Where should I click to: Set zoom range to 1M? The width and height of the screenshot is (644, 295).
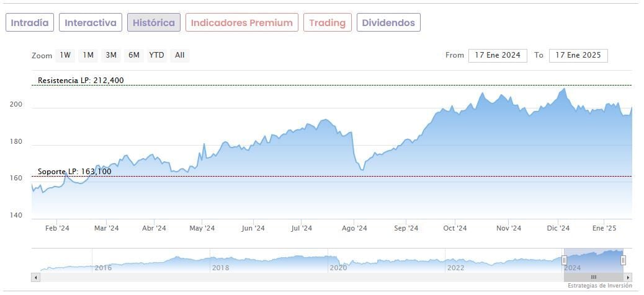point(88,55)
